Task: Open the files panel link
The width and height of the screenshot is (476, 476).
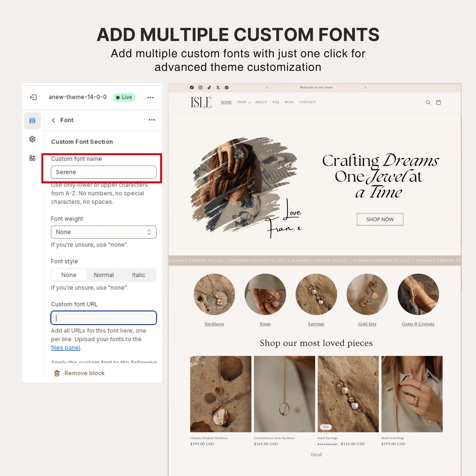Action: coord(66,348)
